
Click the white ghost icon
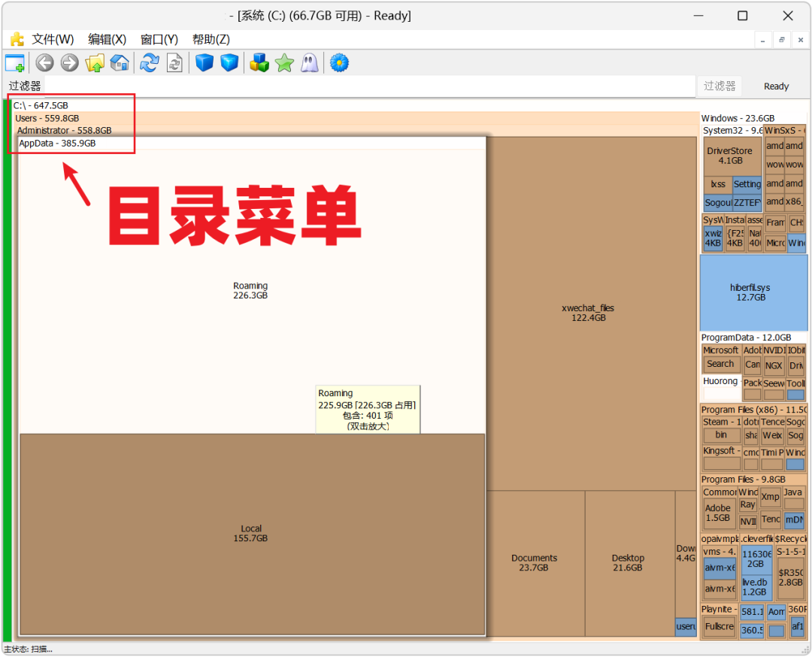coord(310,63)
